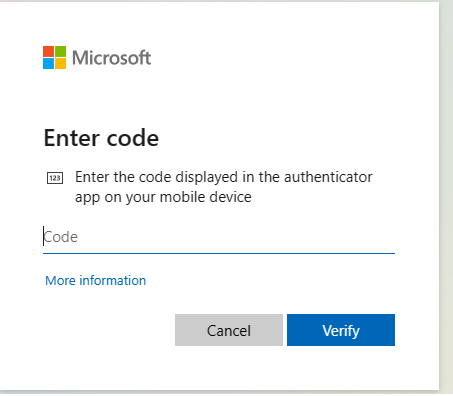This screenshot has height=396, width=453.
Task: Click the "app on your mobile device" text
Action: (163, 197)
